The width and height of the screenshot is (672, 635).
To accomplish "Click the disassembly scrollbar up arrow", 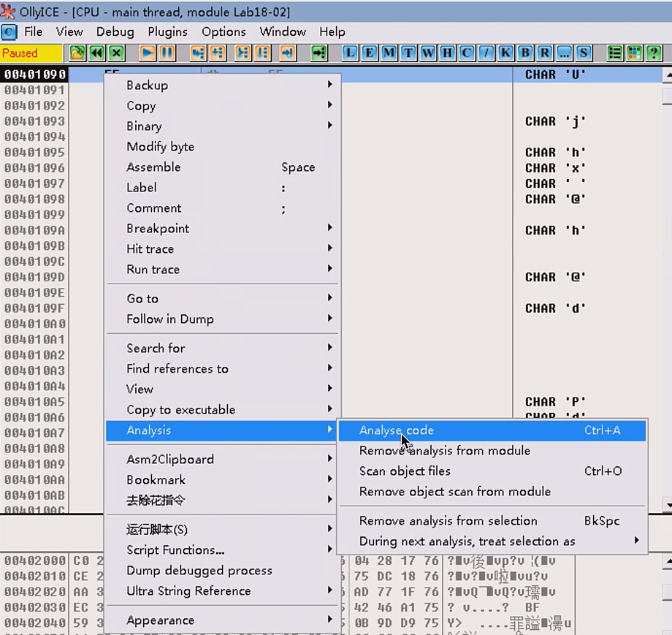I will point(668,75).
